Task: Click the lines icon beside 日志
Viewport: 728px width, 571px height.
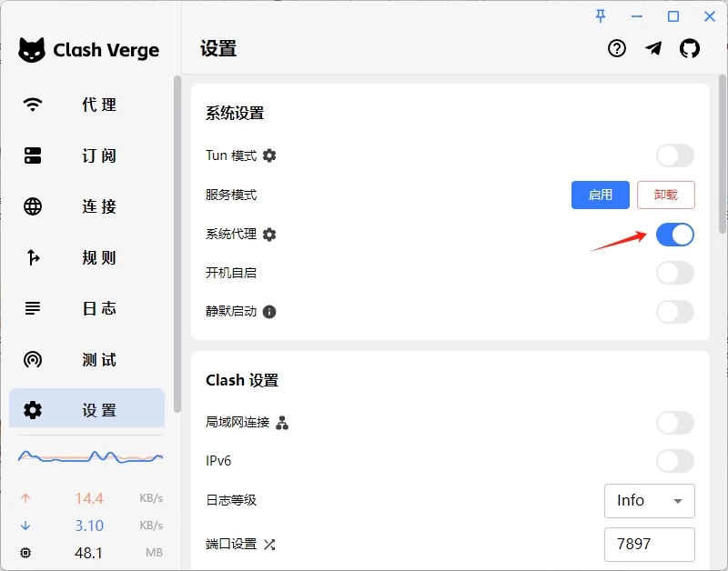Action: click(x=33, y=308)
